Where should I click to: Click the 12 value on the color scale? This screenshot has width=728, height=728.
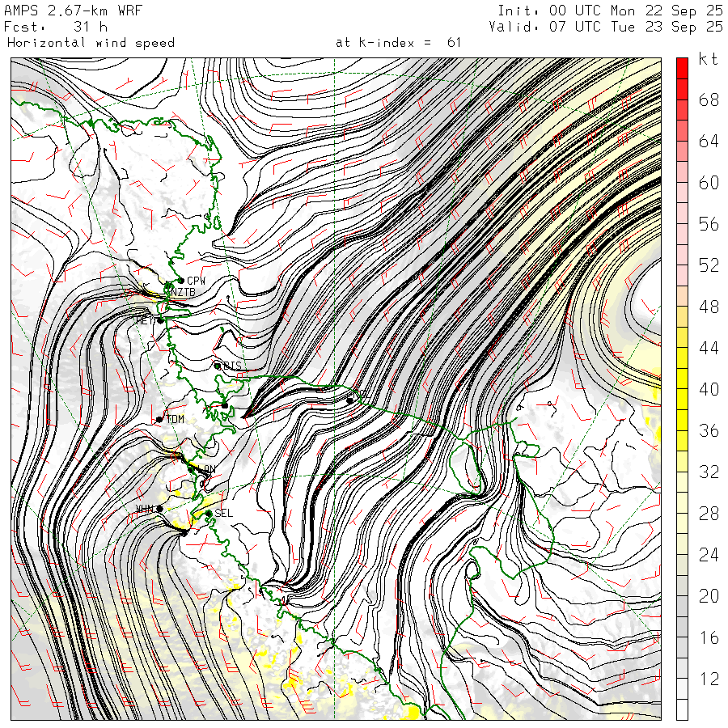(709, 679)
